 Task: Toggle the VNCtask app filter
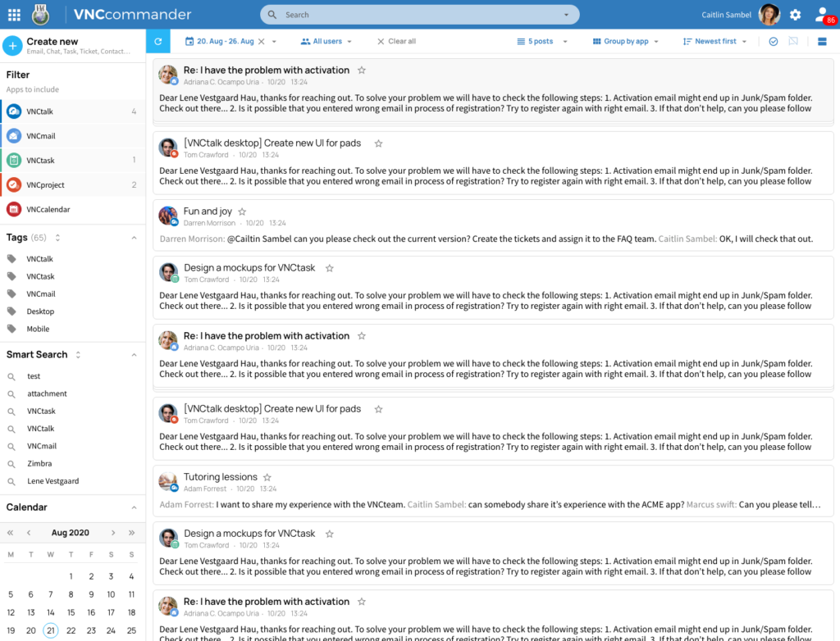point(73,160)
